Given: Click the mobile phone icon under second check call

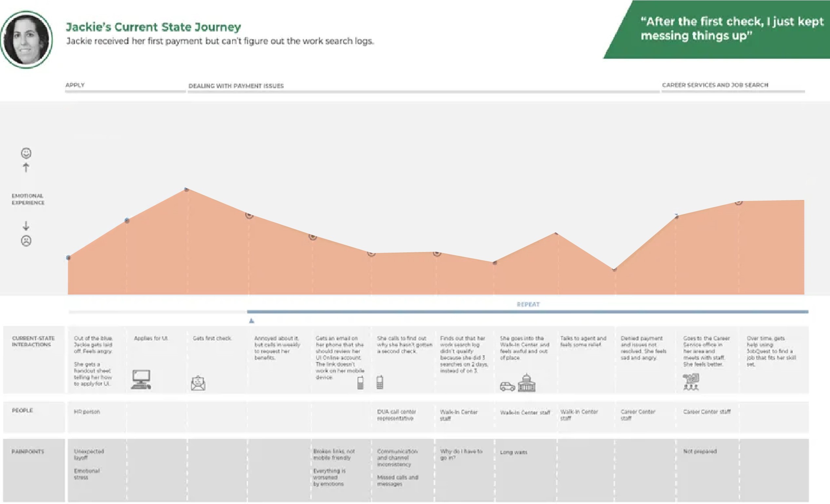Looking at the screenshot, I should click(x=380, y=382).
